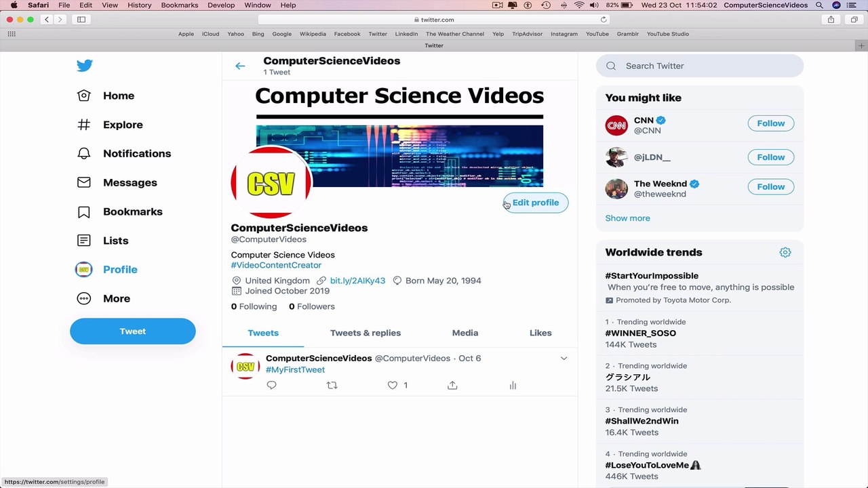Show Safari tab overview icon
The image size is (868, 488).
click(854, 20)
